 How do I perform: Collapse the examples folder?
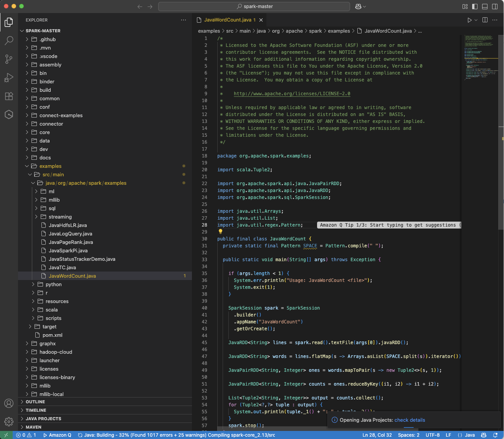coord(50,166)
